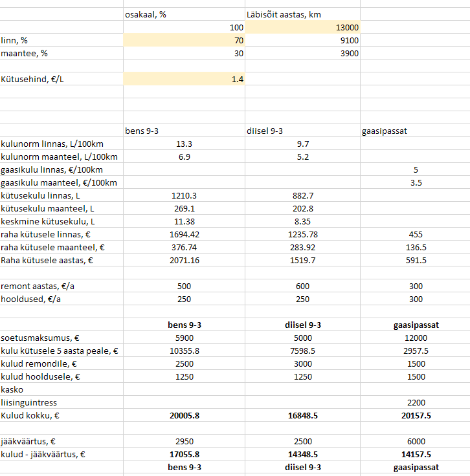This screenshot has width=470, height=476.
Task: Click the leasing interest value 2200
Action: (416, 402)
